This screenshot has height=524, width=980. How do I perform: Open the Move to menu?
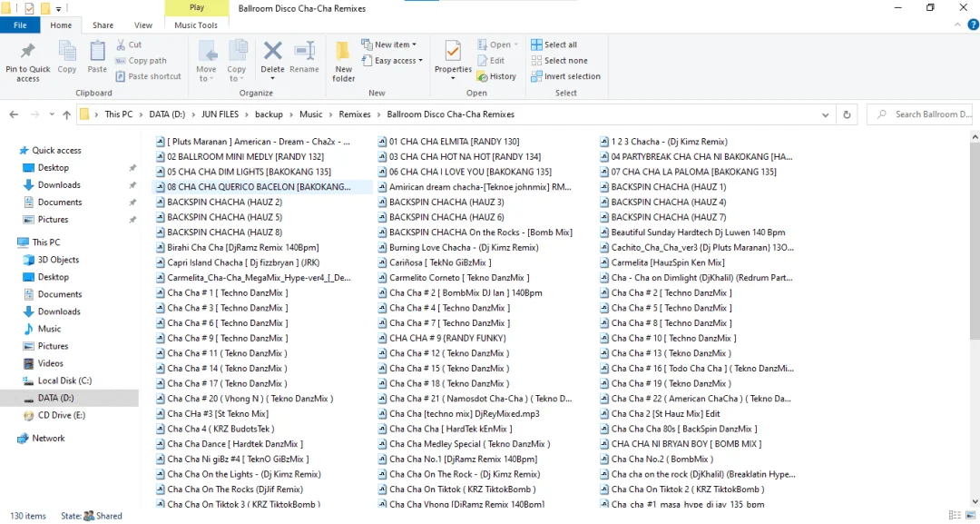(206, 61)
